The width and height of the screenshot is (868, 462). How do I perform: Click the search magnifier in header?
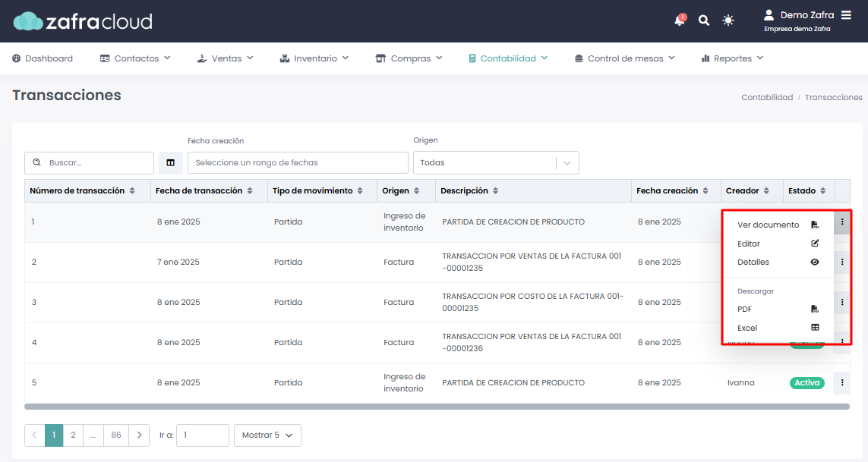pyautogui.click(x=704, y=20)
